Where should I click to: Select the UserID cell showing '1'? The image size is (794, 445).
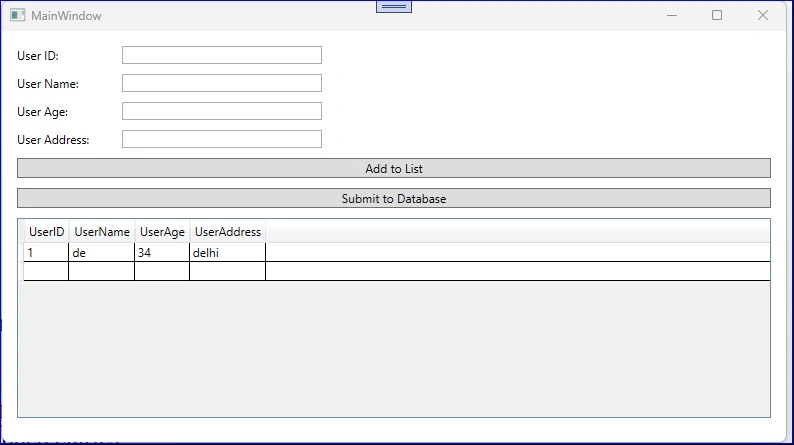click(46, 253)
